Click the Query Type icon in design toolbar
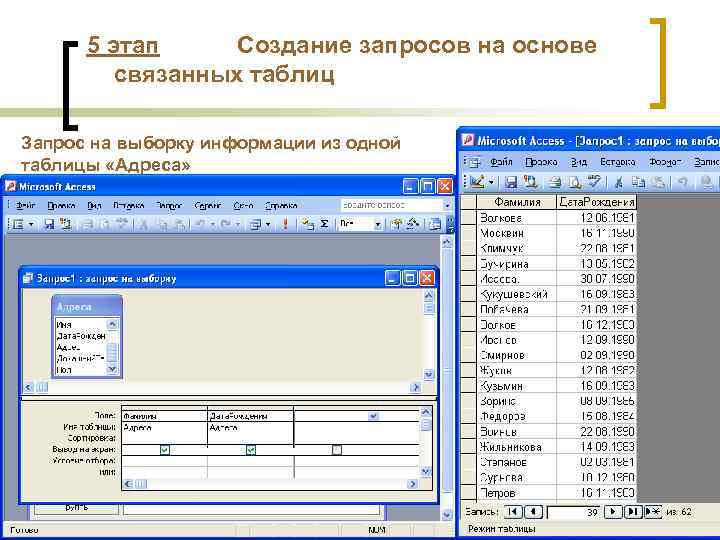The image size is (720, 540). click(x=255, y=224)
